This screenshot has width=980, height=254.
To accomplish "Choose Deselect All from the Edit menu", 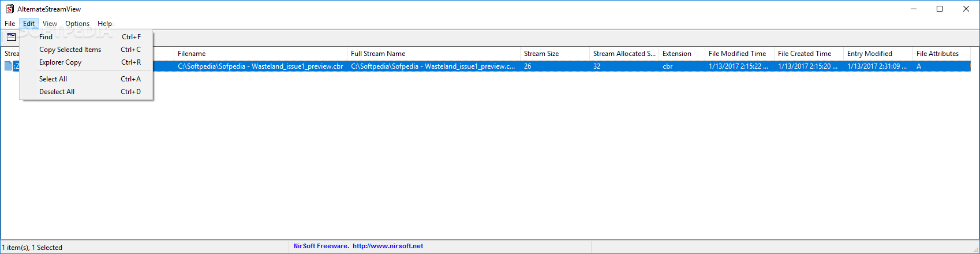I will (x=87, y=92).
